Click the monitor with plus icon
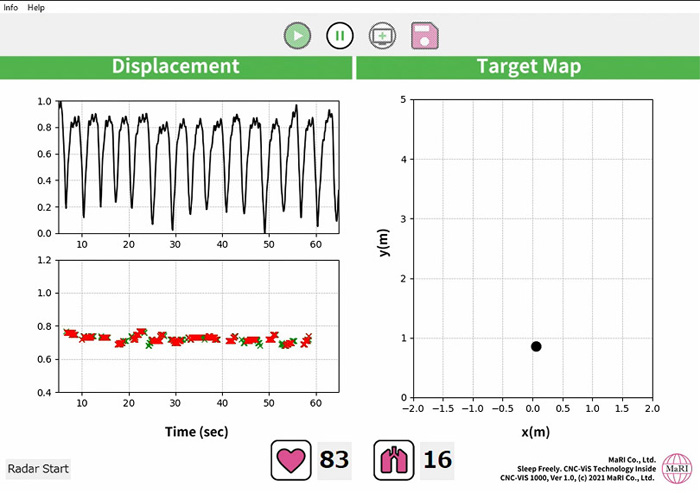Image resolution: width=700 pixels, height=493 pixels. (x=382, y=36)
